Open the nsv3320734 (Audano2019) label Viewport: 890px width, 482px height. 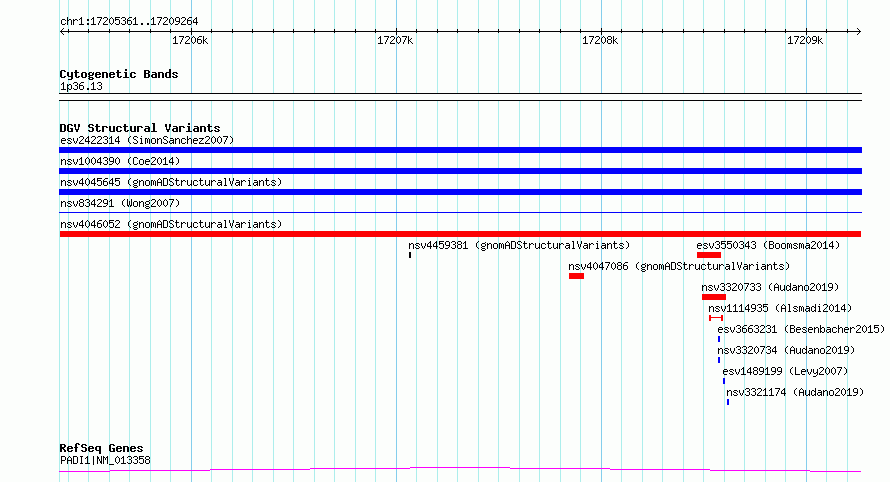786,350
